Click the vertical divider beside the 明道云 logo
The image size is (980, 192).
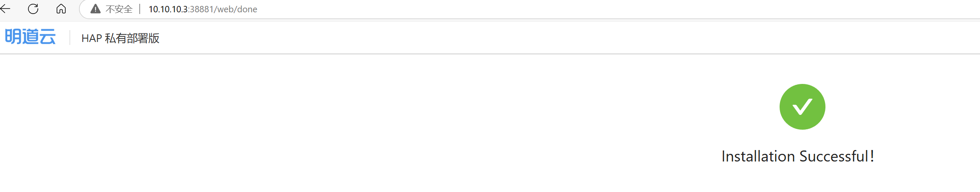pos(70,38)
